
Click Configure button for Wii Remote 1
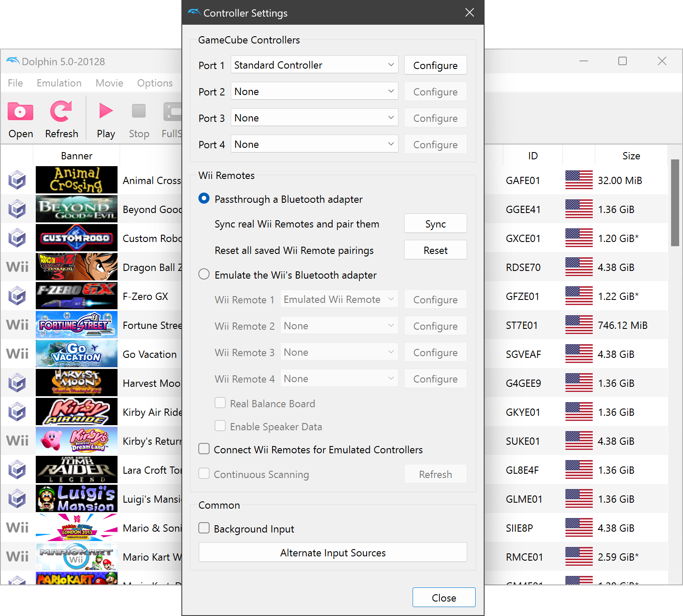(x=435, y=299)
